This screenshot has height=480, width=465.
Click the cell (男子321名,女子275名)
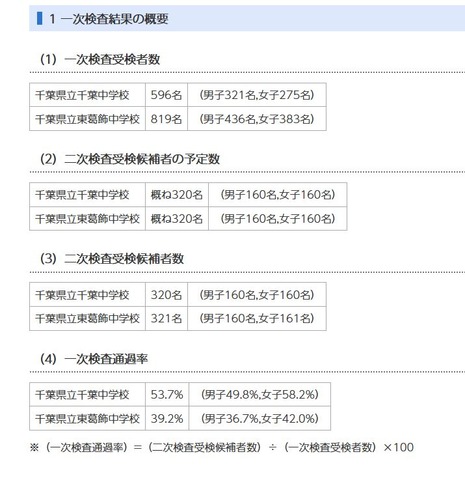point(257,95)
